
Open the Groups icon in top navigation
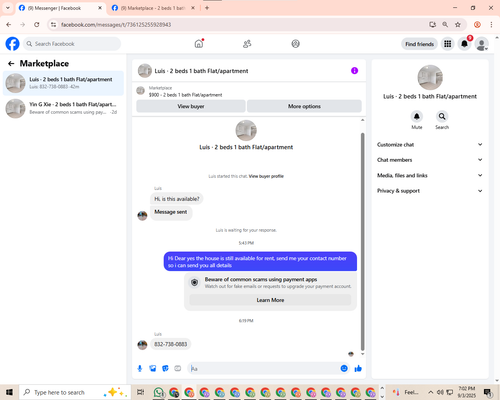[x=295, y=44]
